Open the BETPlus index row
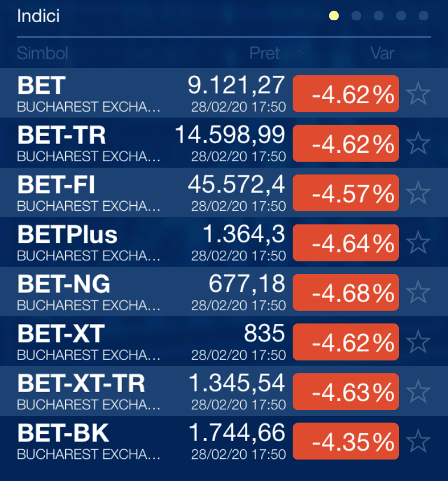Image resolution: width=448 pixels, height=481 pixels. pos(224,242)
